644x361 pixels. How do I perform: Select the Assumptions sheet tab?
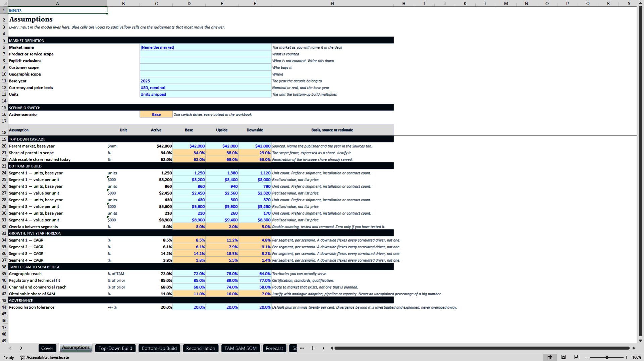76,348
